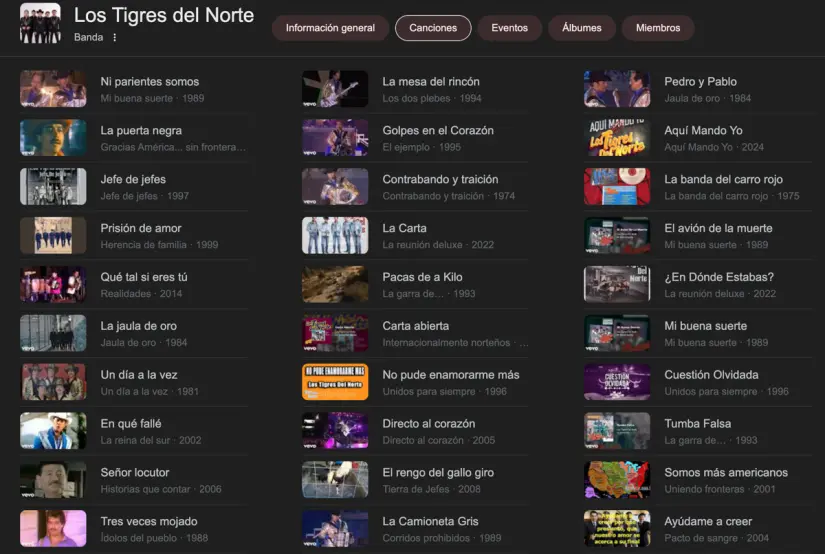
Task: Click the song title La Camioneta Gris
Action: point(430,521)
